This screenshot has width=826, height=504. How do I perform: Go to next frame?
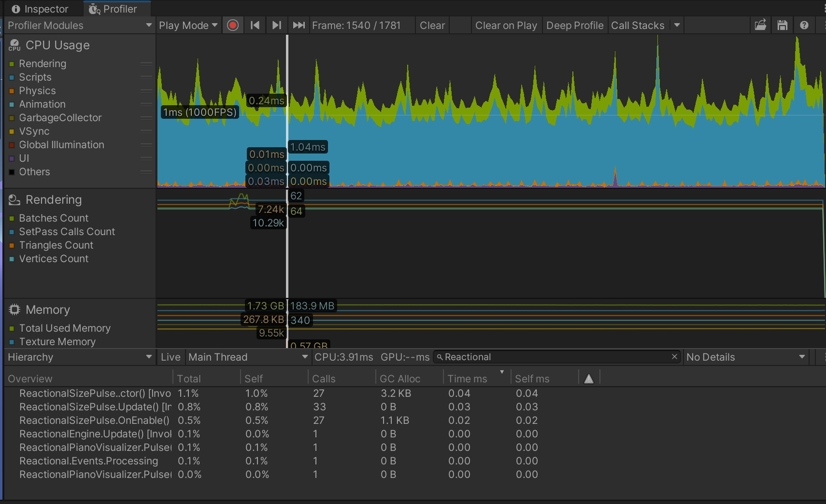pyautogui.click(x=276, y=25)
